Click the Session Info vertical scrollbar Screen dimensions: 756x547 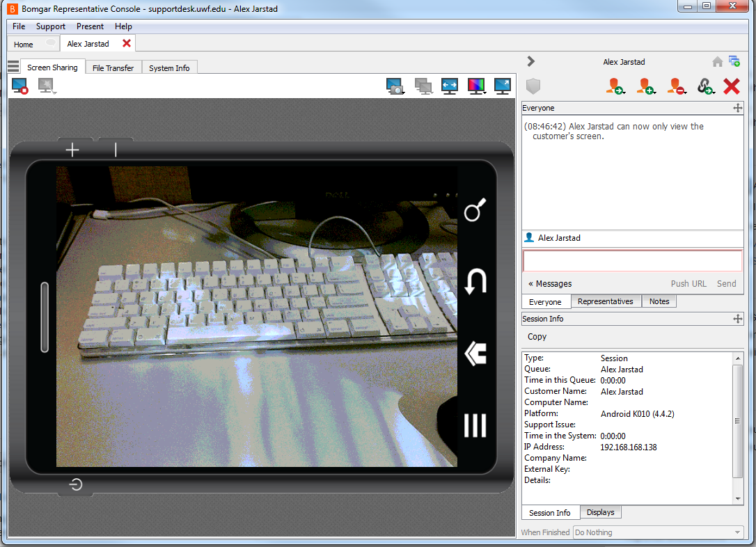tap(738, 420)
